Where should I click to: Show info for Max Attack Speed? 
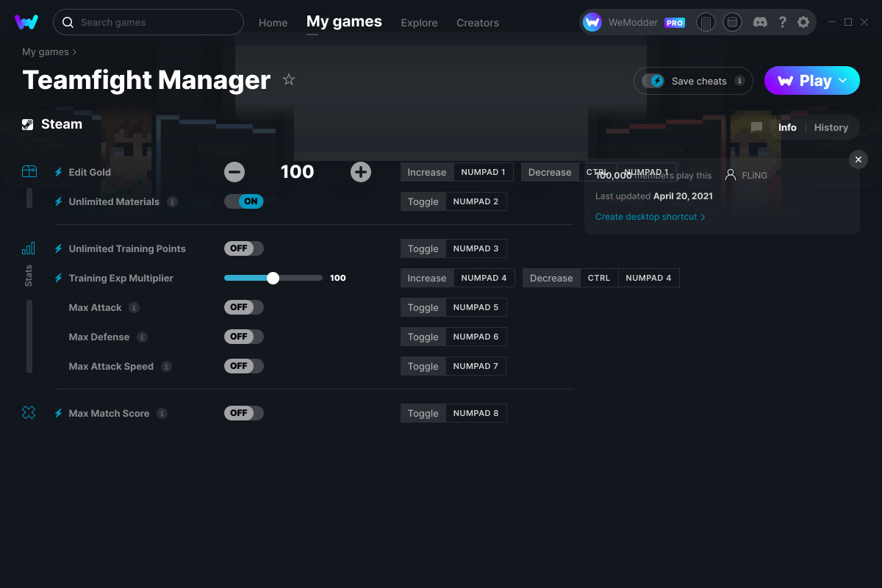166,366
